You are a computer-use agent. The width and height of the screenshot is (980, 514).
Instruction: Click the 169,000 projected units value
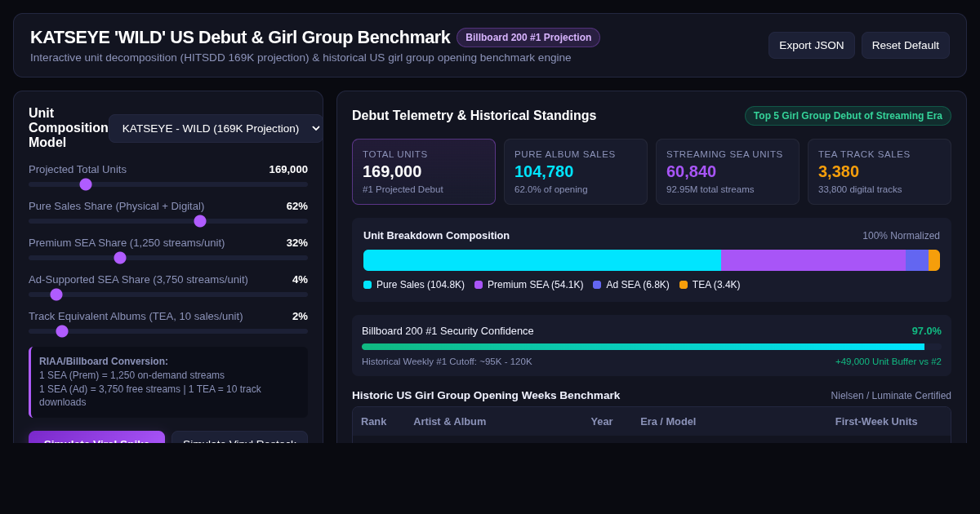point(288,170)
